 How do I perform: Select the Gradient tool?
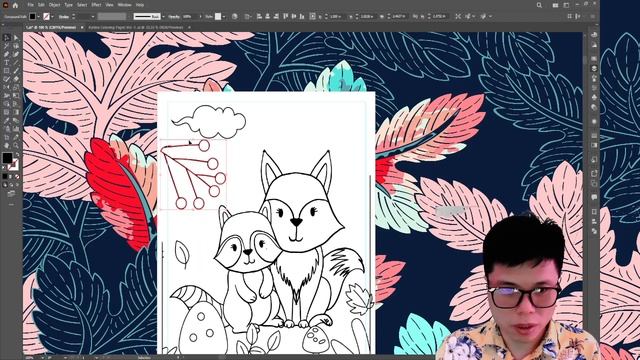(16, 112)
